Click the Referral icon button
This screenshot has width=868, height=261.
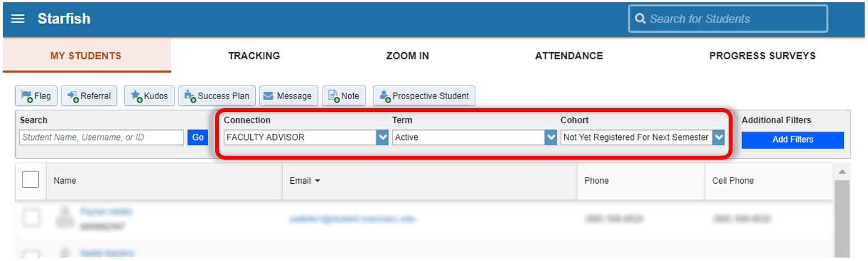pos(73,96)
